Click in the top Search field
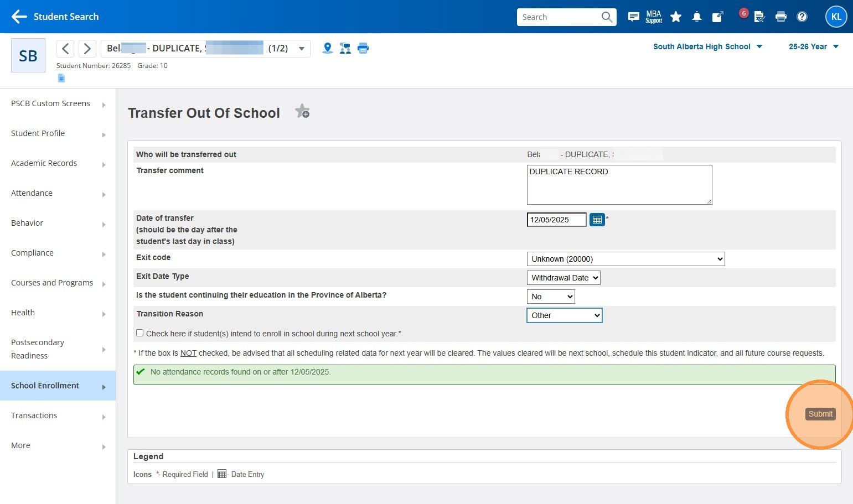This screenshot has width=853, height=504. (559, 17)
